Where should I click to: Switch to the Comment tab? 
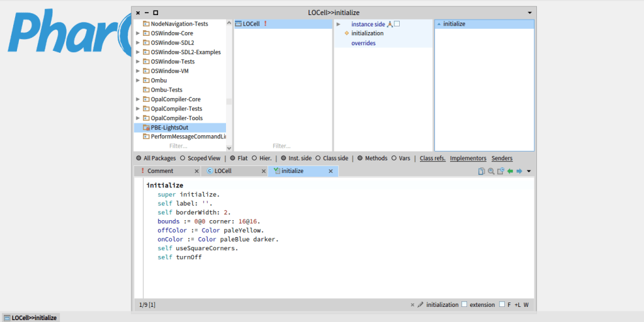pyautogui.click(x=160, y=171)
